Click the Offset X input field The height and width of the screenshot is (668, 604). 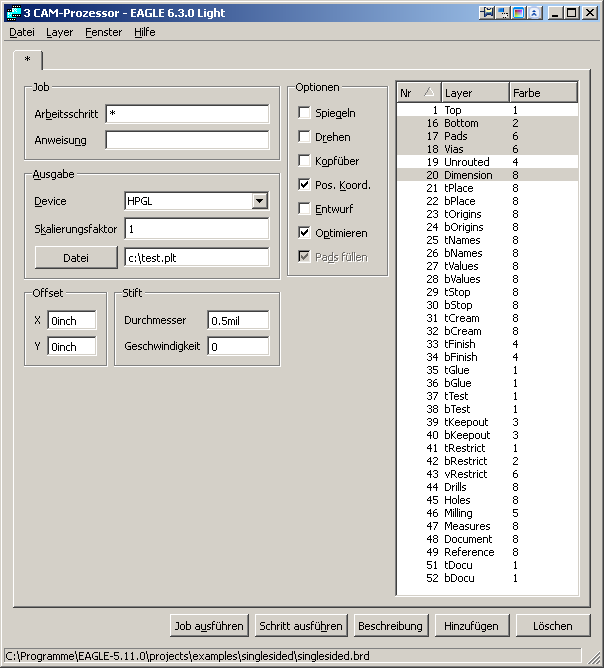pos(72,320)
